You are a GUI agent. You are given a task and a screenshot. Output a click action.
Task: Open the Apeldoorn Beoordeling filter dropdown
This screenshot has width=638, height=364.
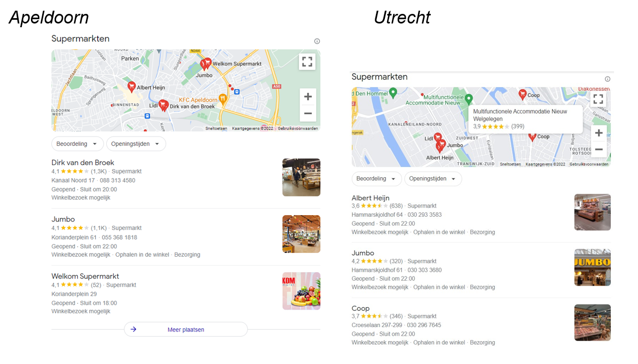tap(76, 144)
